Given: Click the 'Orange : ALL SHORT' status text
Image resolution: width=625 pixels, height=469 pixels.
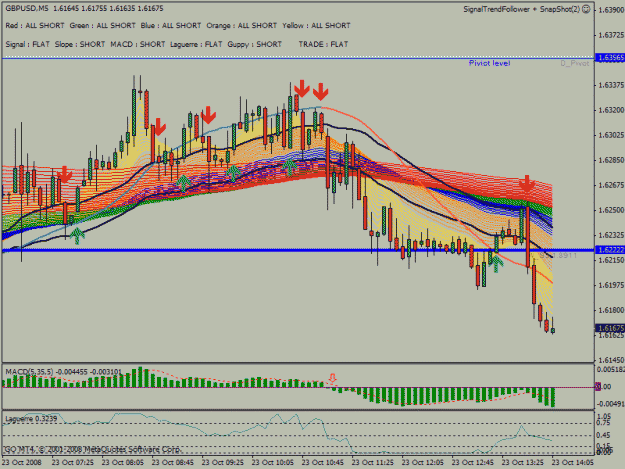Looking at the screenshot, I should pyautogui.click(x=242, y=26).
